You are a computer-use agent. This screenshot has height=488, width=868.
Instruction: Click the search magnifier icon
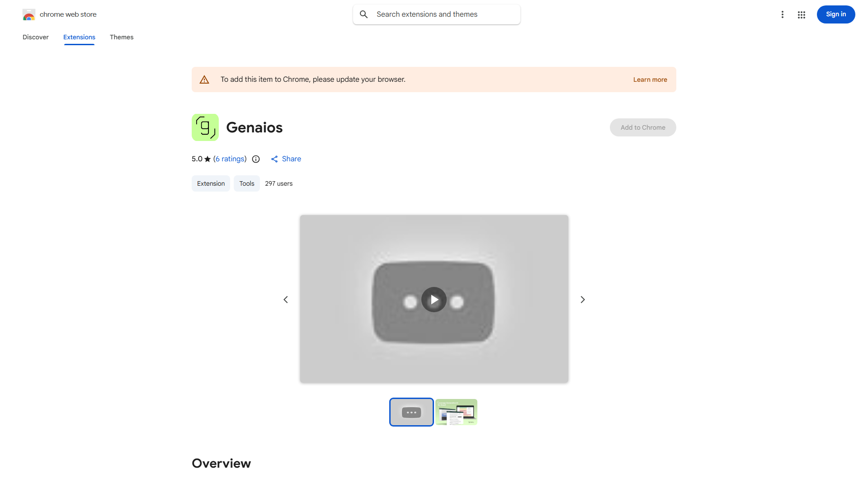pyautogui.click(x=363, y=14)
